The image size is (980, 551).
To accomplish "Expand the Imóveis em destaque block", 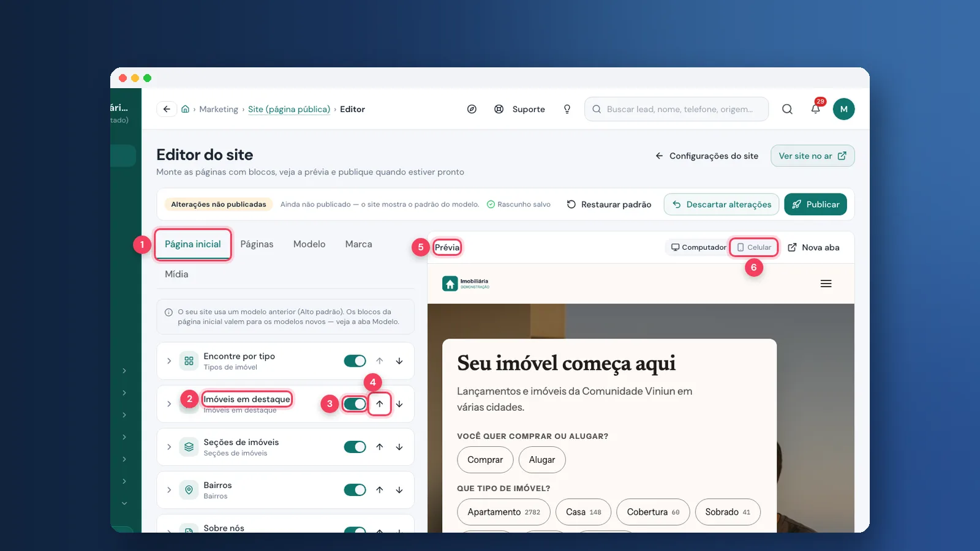I will [169, 404].
